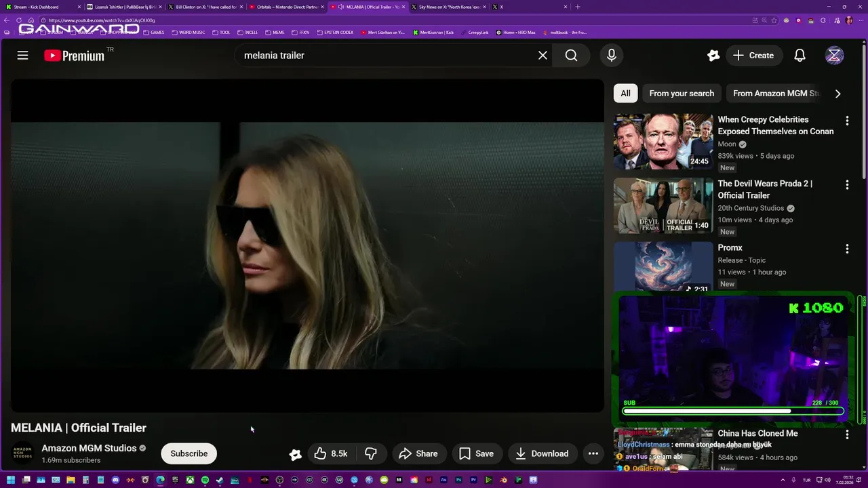Open the FFXIV bookmark folder
868x488 pixels.
click(x=301, y=33)
